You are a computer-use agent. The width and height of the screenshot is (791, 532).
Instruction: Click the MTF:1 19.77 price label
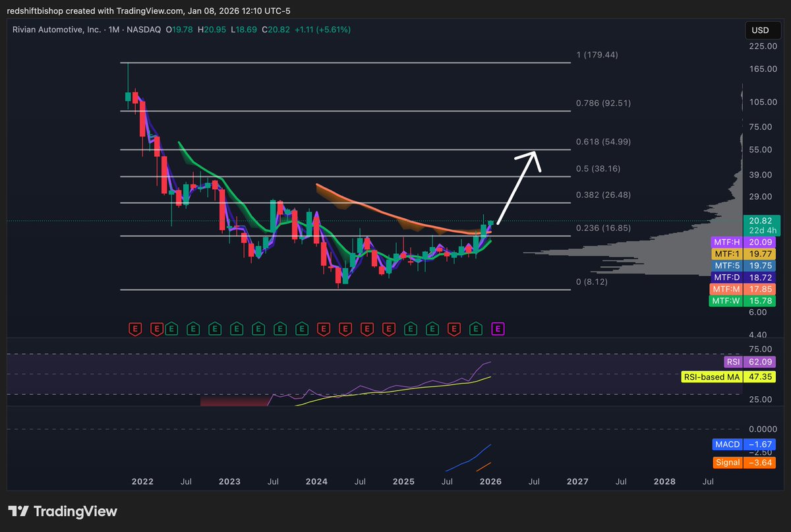(x=744, y=254)
